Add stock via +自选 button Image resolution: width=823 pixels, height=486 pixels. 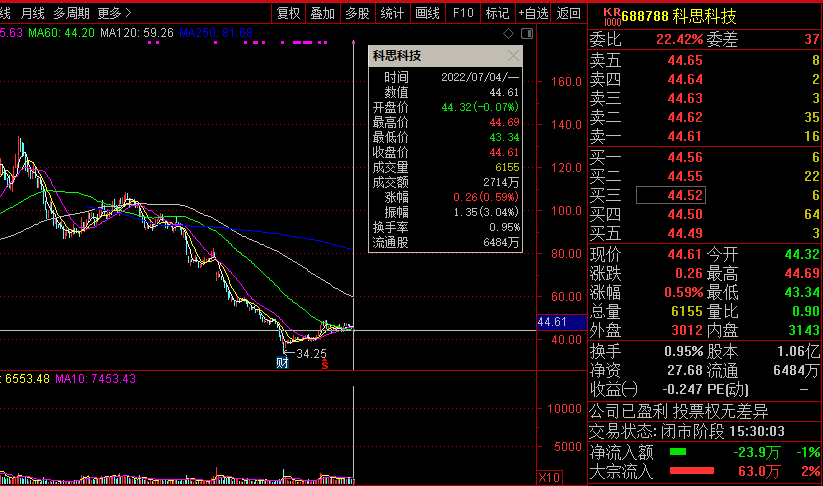[x=532, y=13]
